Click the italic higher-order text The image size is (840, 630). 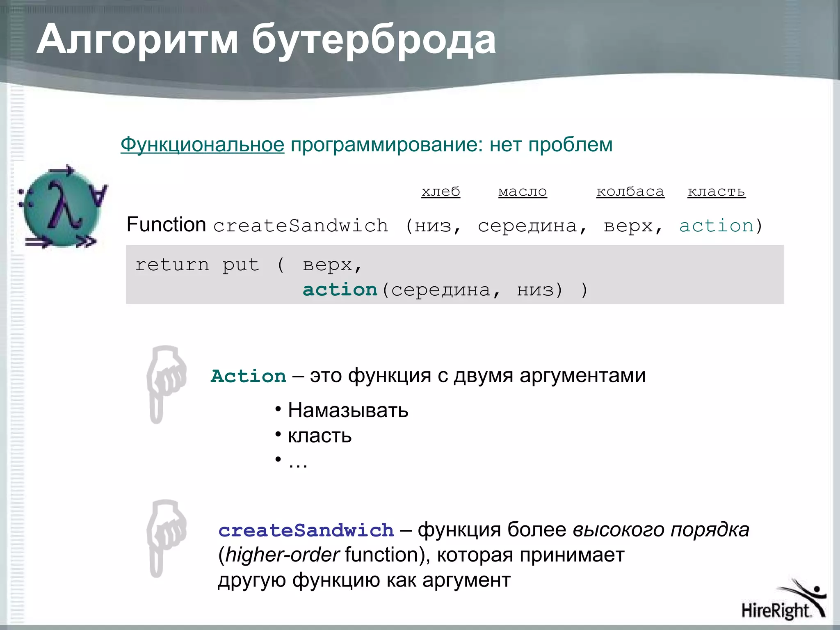[282, 555]
